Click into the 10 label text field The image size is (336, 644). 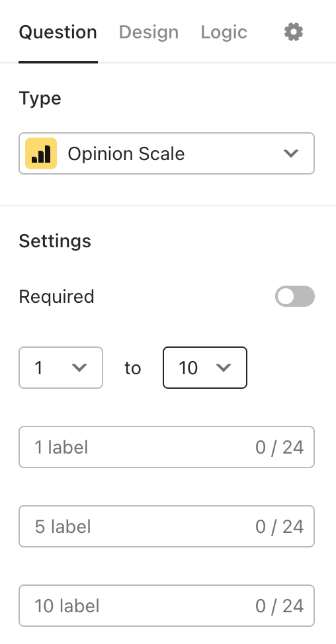pyautogui.click(x=167, y=606)
